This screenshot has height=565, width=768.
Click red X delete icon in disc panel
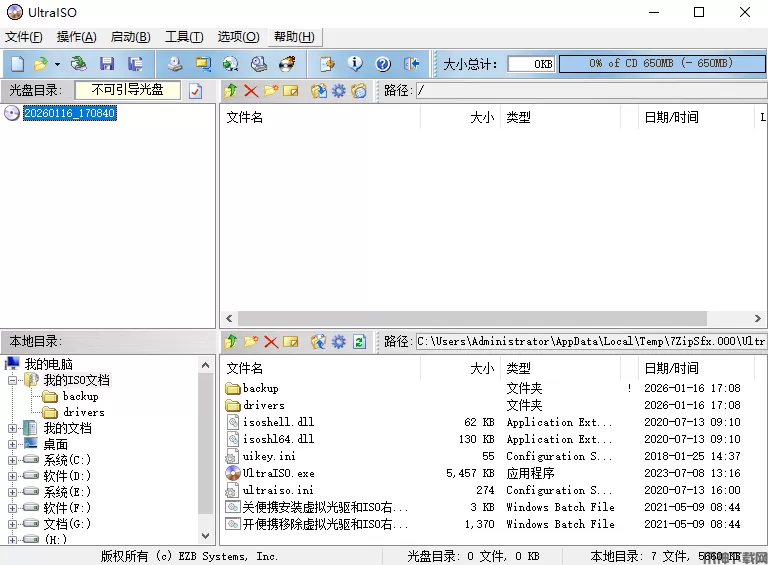point(251,91)
